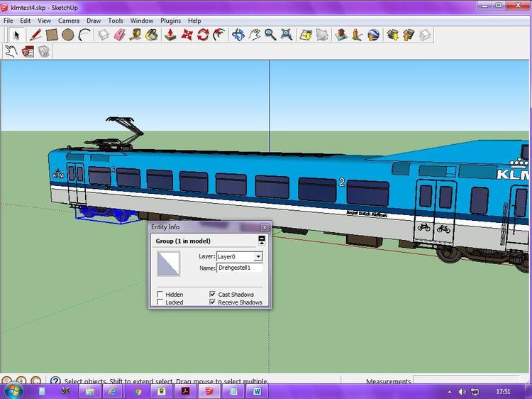Open the Window menu
Screen dimensions: 532x399
tap(142, 21)
